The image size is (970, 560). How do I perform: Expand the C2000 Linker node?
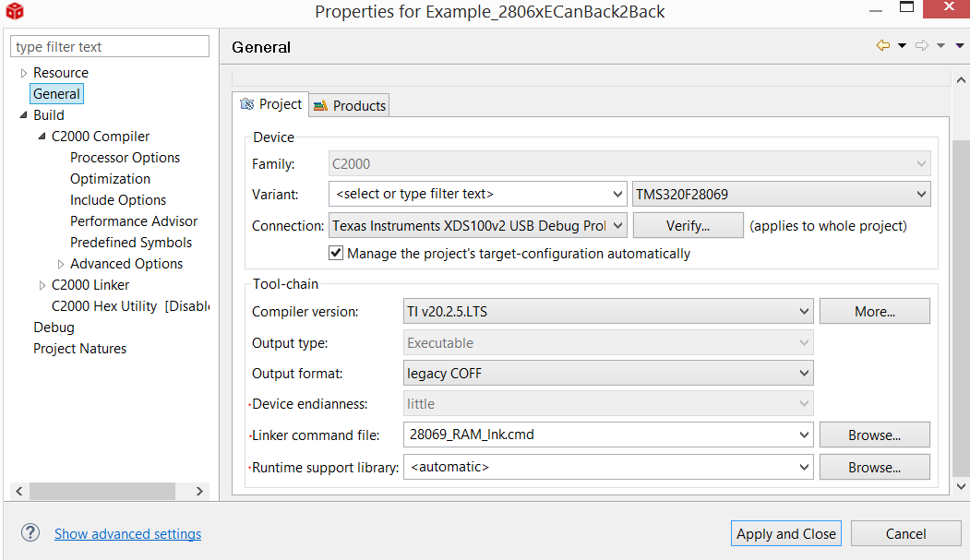click(42, 285)
